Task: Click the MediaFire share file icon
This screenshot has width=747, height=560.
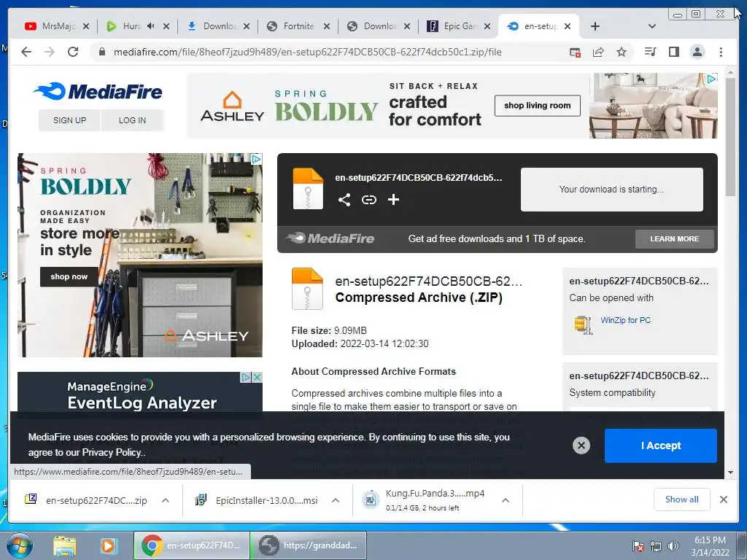Action: click(x=344, y=200)
